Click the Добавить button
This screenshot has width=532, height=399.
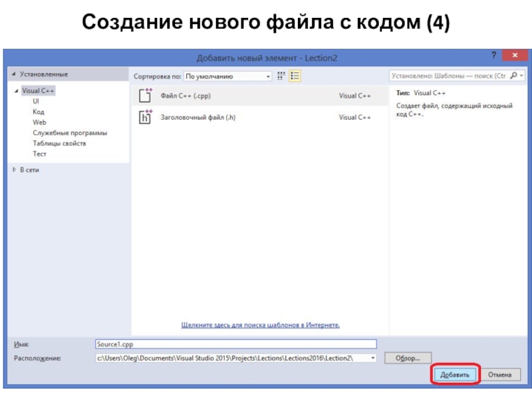(455, 374)
